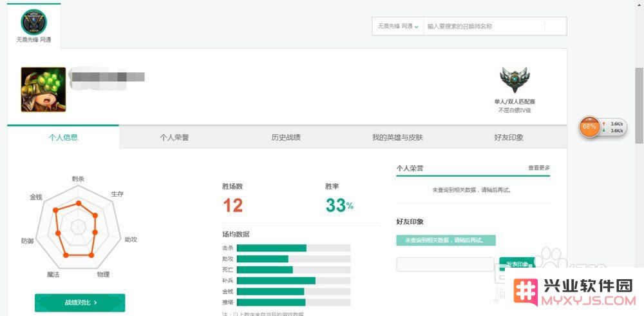Click the 物理 radar chart label
644x316 pixels.
[x=103, y=274]
